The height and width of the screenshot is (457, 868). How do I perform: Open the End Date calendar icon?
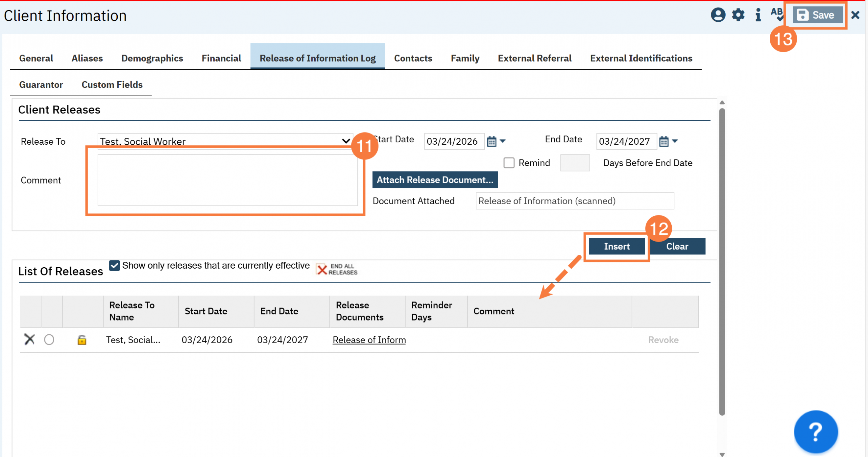coord(664,141)
